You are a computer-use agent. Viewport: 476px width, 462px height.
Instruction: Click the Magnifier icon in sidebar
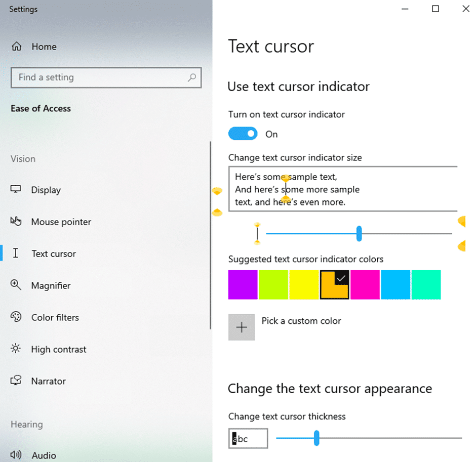(x=16, y=285)
